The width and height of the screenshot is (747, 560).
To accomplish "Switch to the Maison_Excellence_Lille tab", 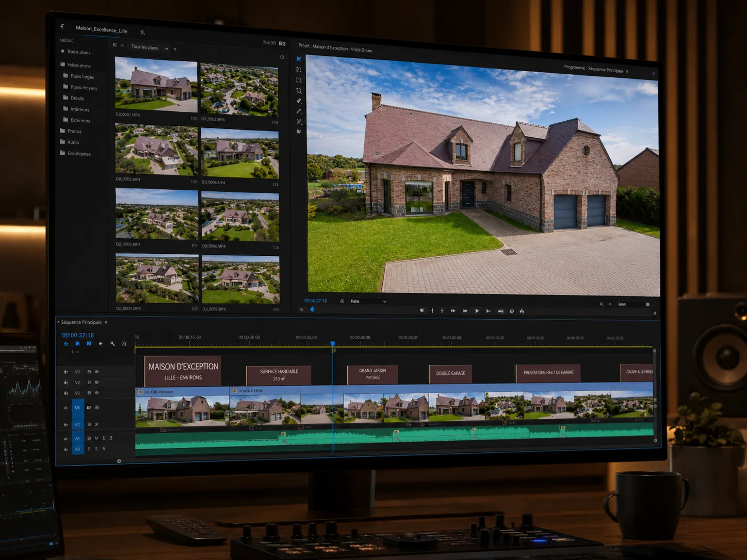I will [x=102, y=30].
